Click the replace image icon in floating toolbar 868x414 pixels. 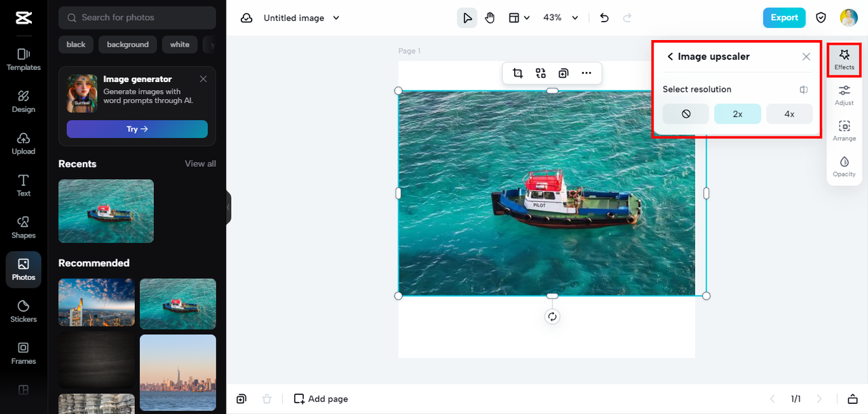tap(540, 73)
